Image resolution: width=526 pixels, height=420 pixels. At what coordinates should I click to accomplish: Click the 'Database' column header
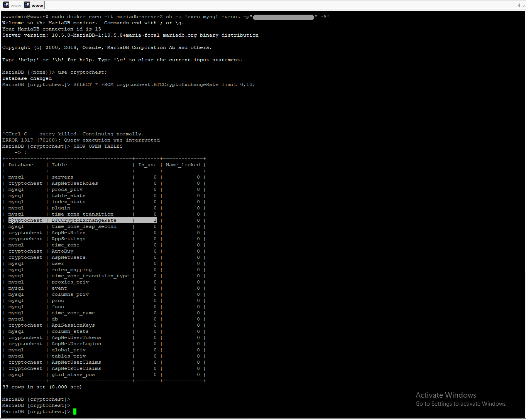tap(21, 165)
